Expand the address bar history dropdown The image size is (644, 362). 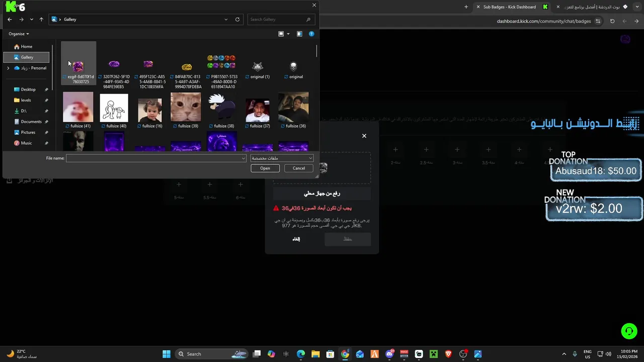226,19
